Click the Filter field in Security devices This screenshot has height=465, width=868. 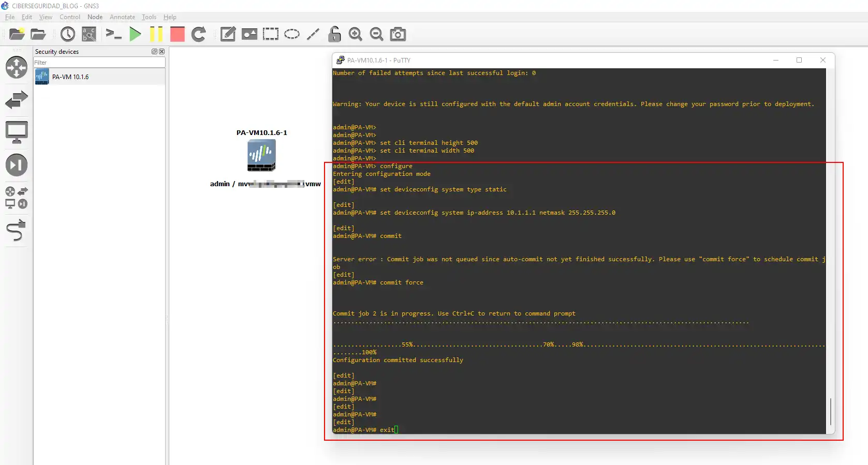[x=99, y=63]
